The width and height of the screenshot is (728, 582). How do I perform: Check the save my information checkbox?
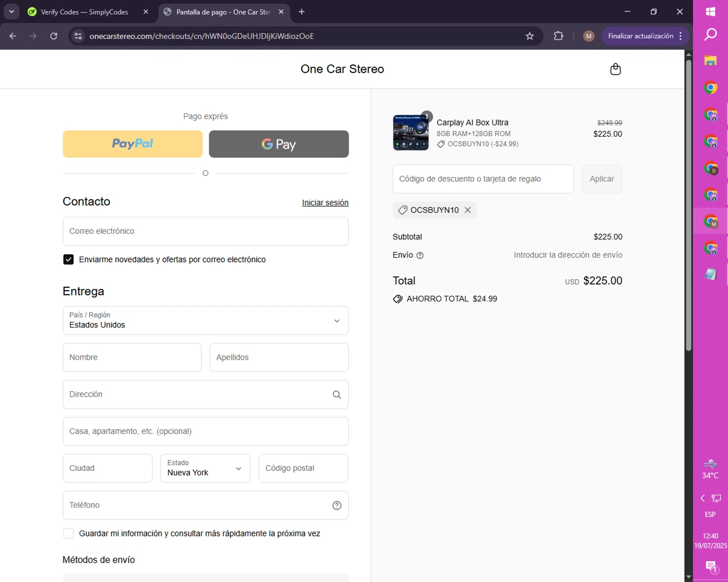[x=68, y=533]
